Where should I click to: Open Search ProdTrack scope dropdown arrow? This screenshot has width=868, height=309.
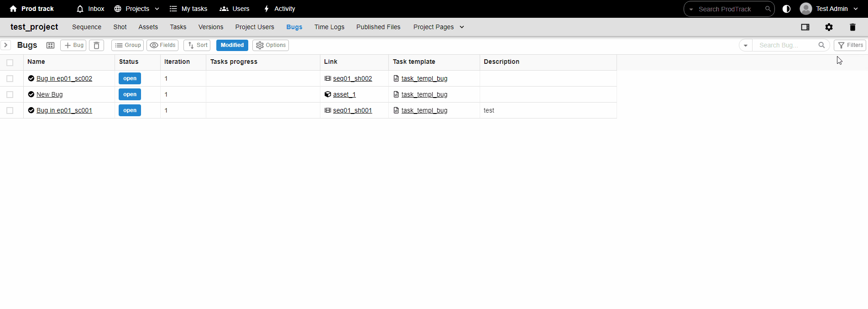691,9
